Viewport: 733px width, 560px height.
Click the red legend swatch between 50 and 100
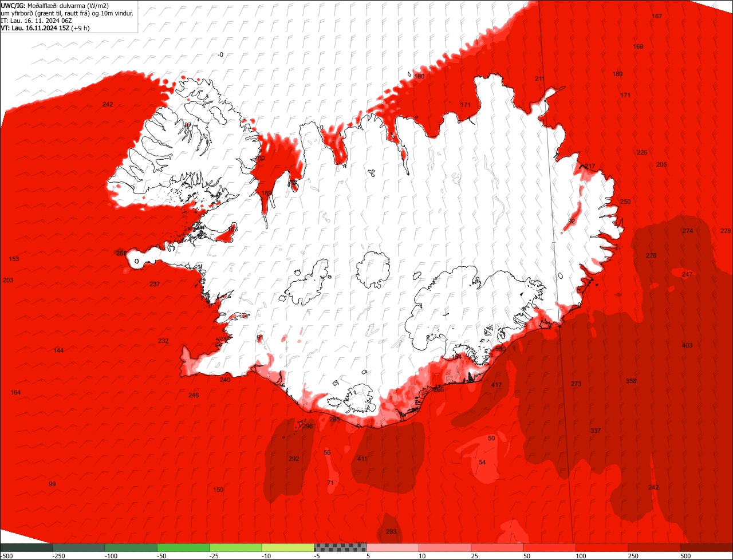click(x=550, y=547)
